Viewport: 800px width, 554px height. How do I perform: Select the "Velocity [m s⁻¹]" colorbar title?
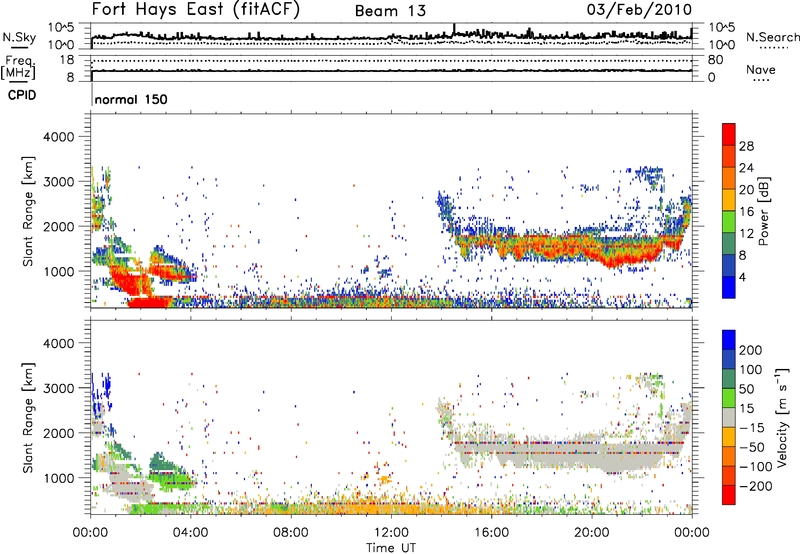pyautogui.click(x=782, y=417)
